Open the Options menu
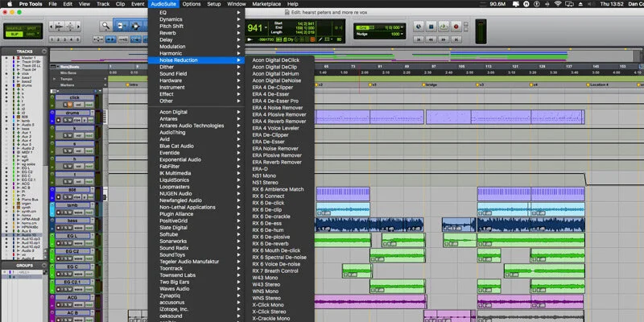This screenshot has width=644, height=322. click(192, 4)
